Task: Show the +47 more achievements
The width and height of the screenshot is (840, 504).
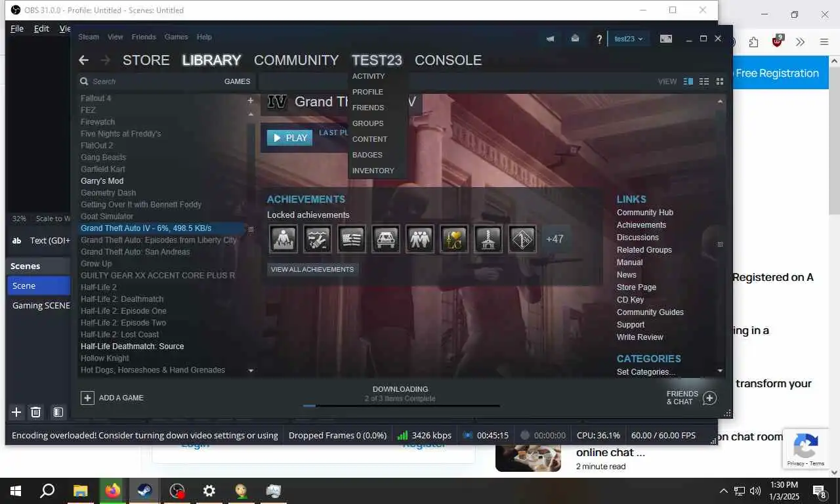Action: pos(555,239)
